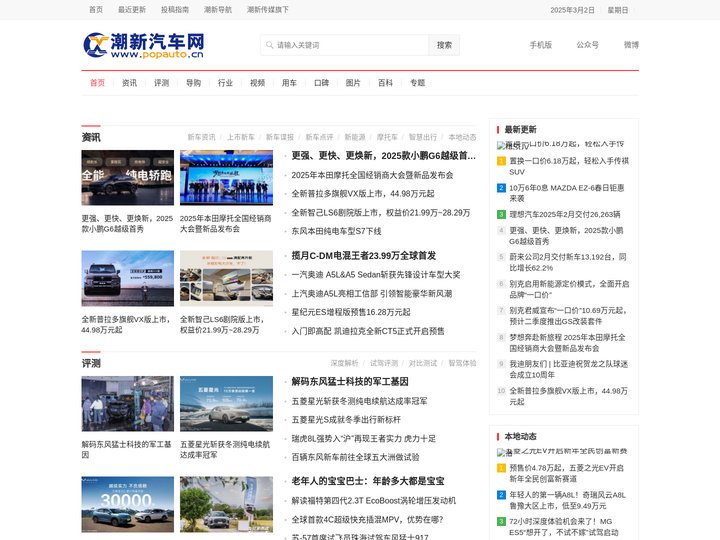Focus the keyword search input field
720x540 pixels.
coord(344,45)
